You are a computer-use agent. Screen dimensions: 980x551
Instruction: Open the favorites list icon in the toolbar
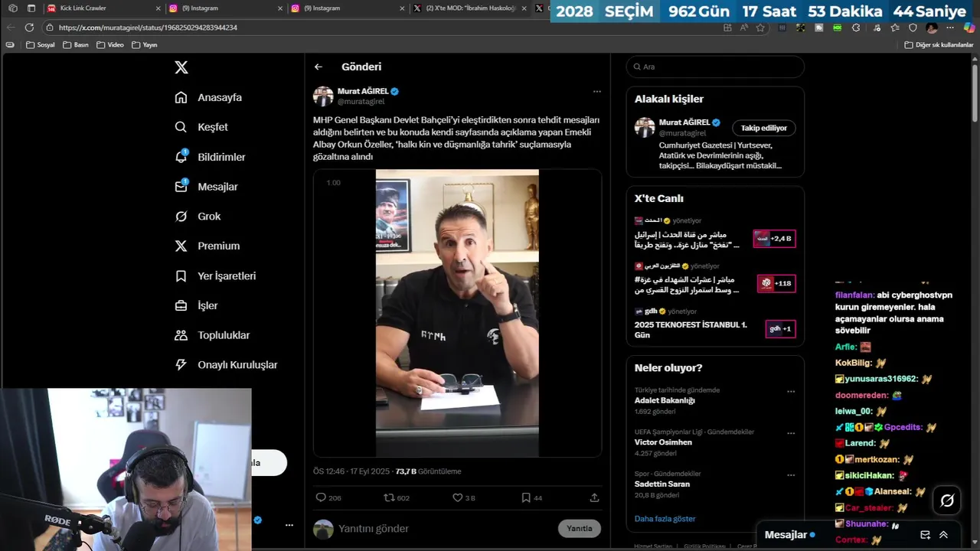coord(894,28)
